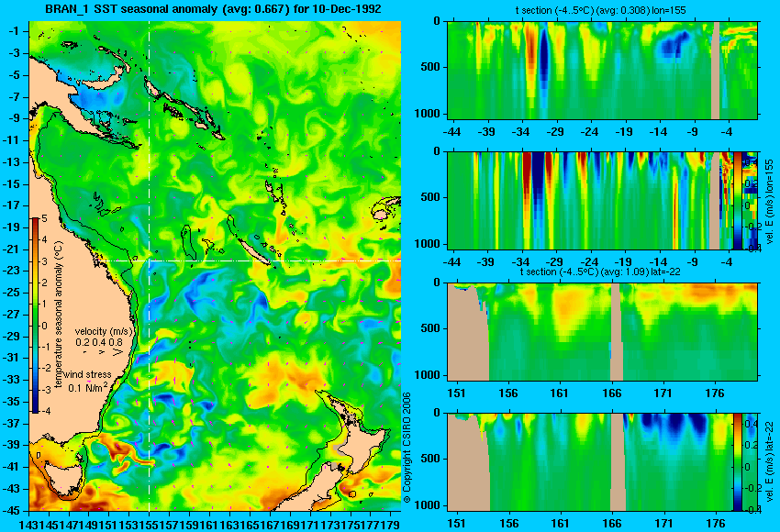Click the temperature section plot at lat=-22
This screenshot has height=532, width=780.
602,332
